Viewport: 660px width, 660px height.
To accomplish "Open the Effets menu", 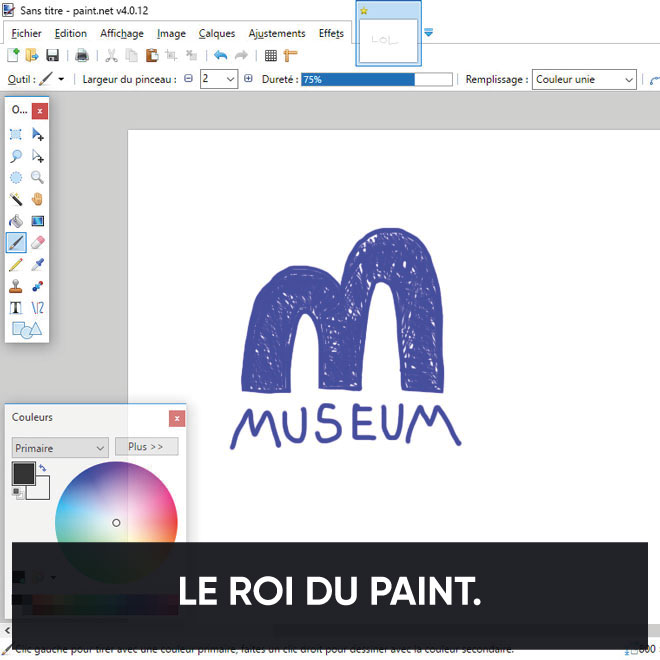I will coord(331,33).
